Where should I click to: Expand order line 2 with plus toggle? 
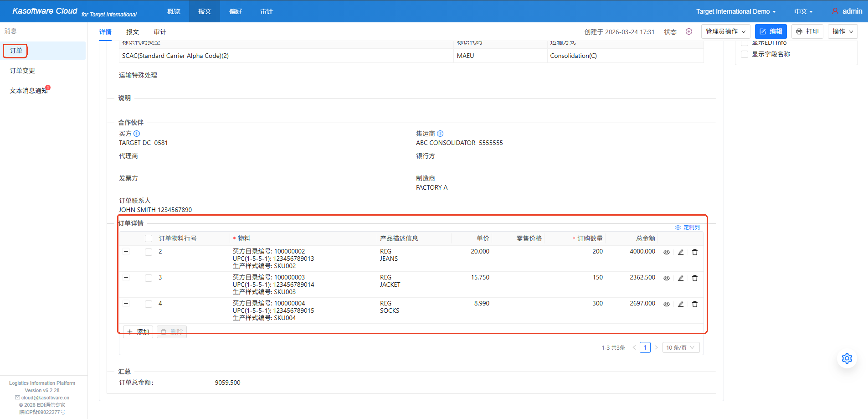(x=126, y=252)
